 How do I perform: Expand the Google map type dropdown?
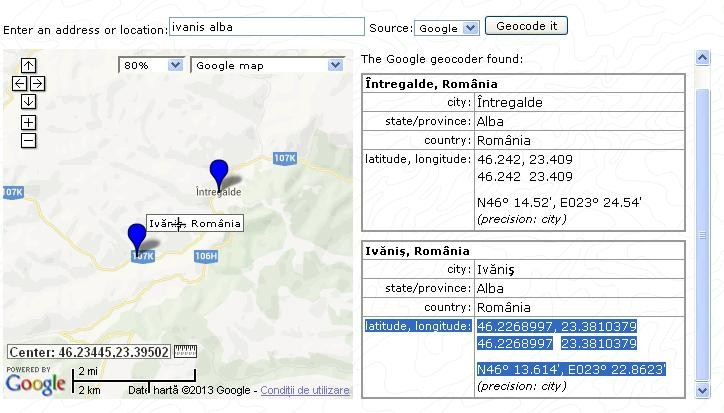267,65
